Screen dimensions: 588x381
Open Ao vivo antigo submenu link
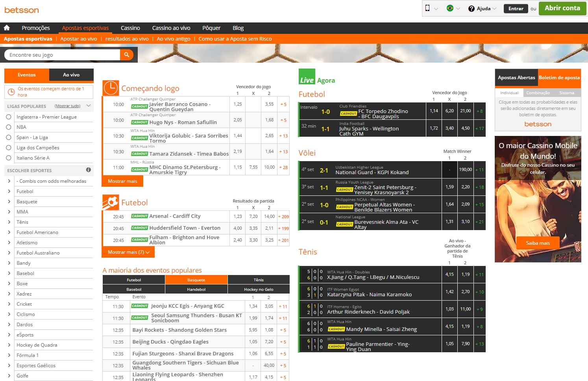[174, 39]
